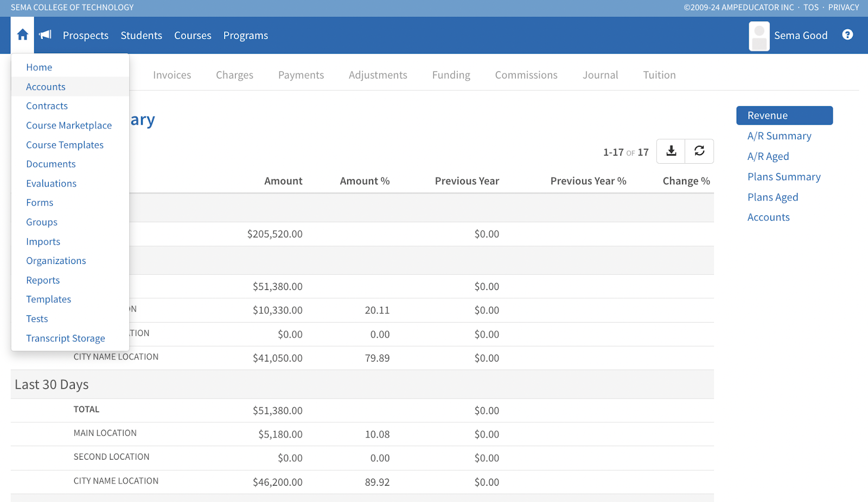Click the TOS link in header
868x502 pixels.
[811, 8]
